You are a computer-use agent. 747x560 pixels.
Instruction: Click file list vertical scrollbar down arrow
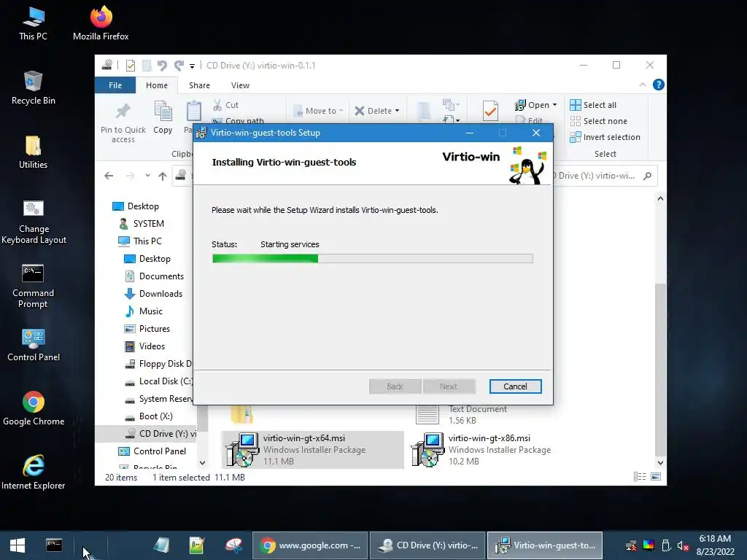pyautogui.click(x=660, y=462)
